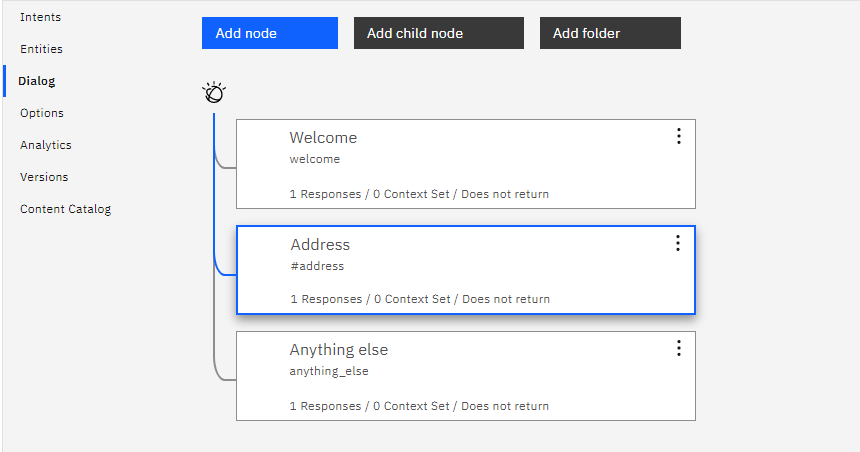Select the Dialog sidebar item
This screenshot has width=860, height=452.
point(37,81)
